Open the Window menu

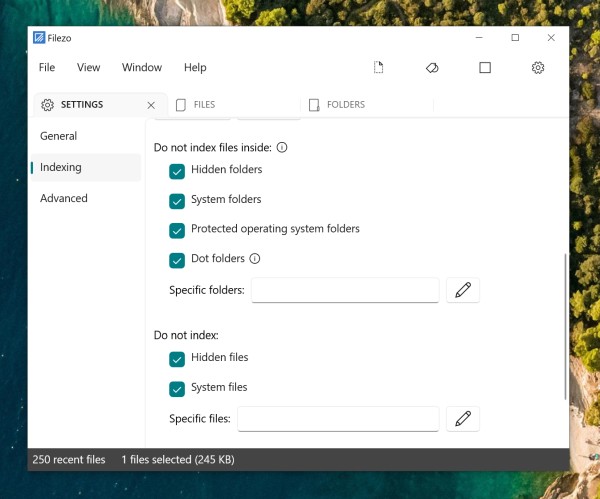click(x=142, y=68)
